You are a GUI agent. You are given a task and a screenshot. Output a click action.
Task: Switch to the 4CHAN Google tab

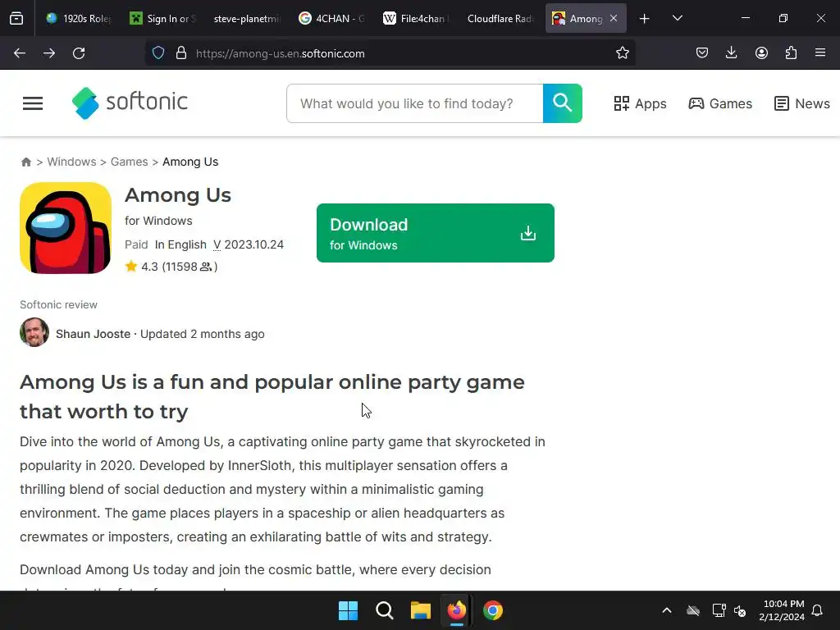[x=331, y=18]
